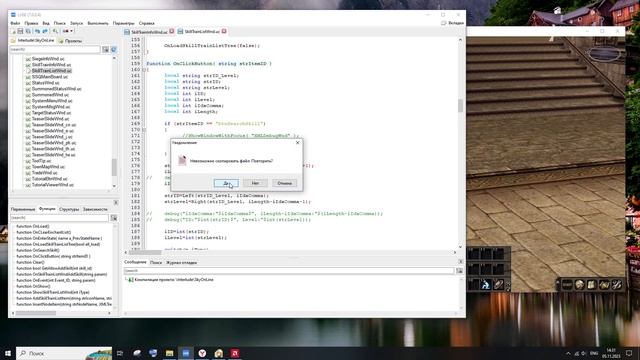This screenshot has width=640, height=360.
Task: Click the Отмена button in the dialog
Action: pos(284,183)
